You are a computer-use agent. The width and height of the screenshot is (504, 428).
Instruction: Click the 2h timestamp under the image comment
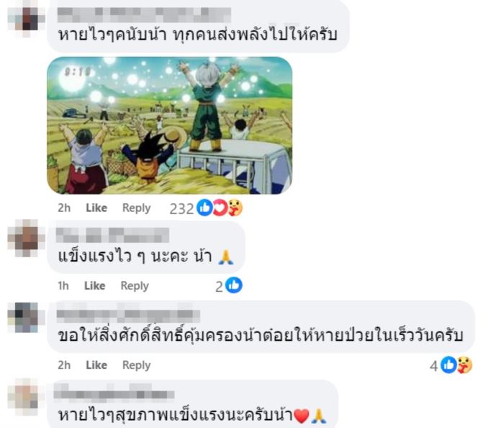(64, 208)
